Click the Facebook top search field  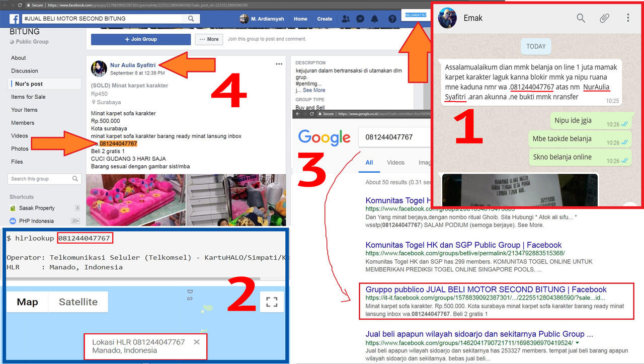tap(103, 19)
